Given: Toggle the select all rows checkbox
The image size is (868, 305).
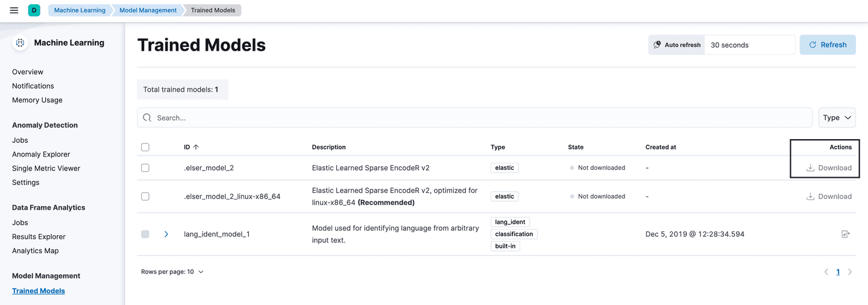Looking at the screenshot, I should click(x=145, y=147).
